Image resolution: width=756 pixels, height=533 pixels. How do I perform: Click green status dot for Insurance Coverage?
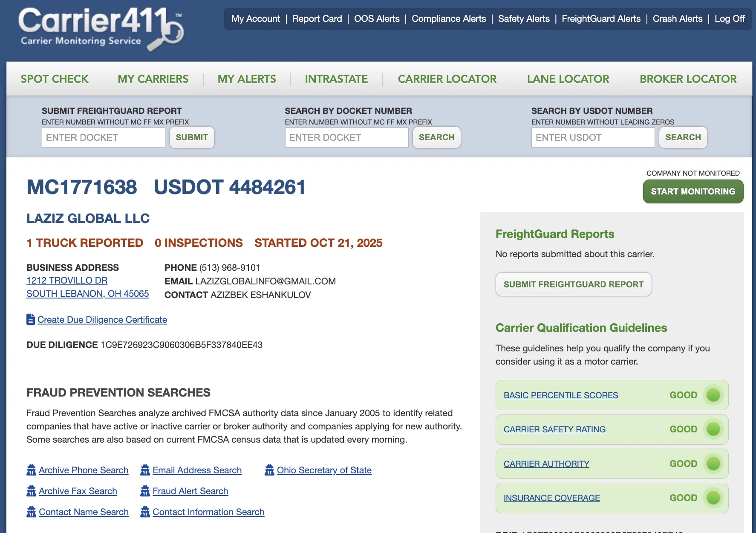coord(713,498)
